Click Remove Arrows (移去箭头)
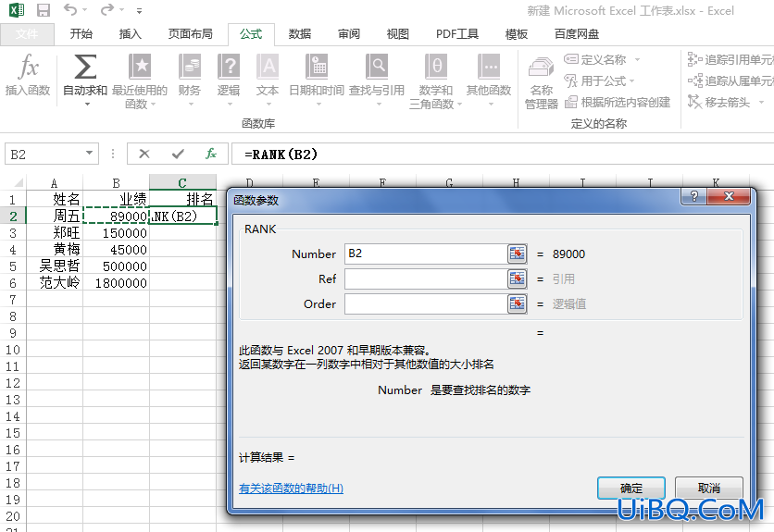The width and height of the screenshot is (774, 532). [718, 102]
